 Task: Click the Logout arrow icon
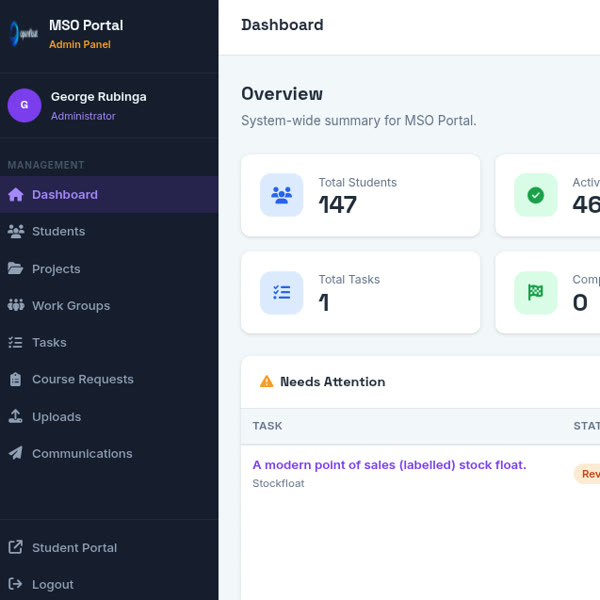15,584
